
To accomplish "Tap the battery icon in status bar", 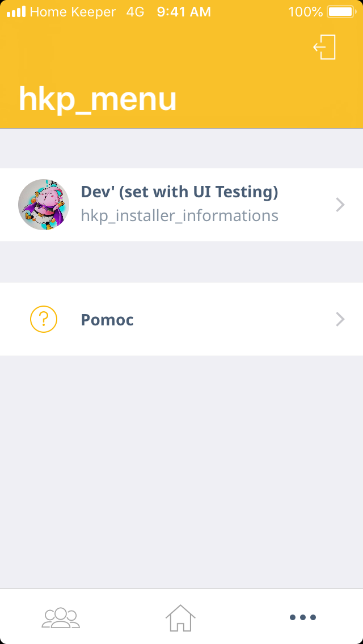I will 340,11.
